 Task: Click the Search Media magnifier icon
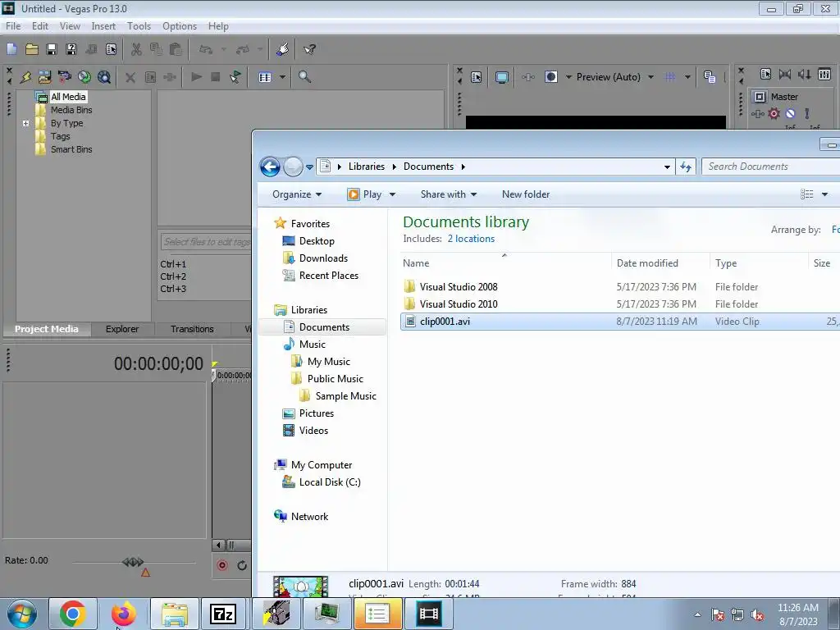(304, 77)
